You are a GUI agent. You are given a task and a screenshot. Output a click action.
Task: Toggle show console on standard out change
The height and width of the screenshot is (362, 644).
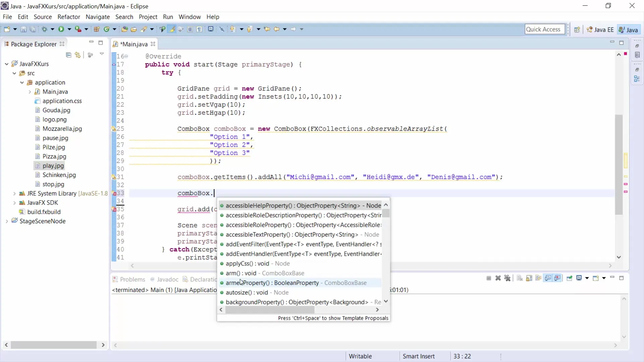[x=548, y=278]
